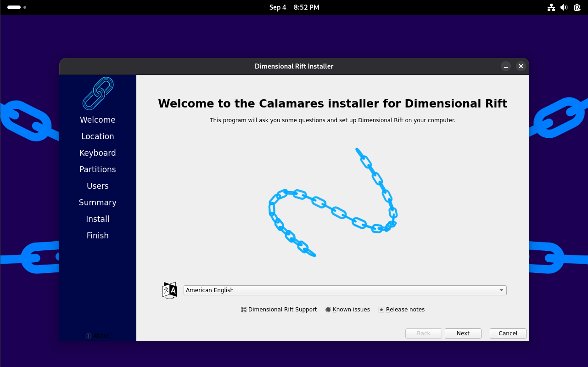Minimize the Dimensional Rift Installer window
This screenshot has height=367, width=588.
pyautogui.click(x=506, y=66)
